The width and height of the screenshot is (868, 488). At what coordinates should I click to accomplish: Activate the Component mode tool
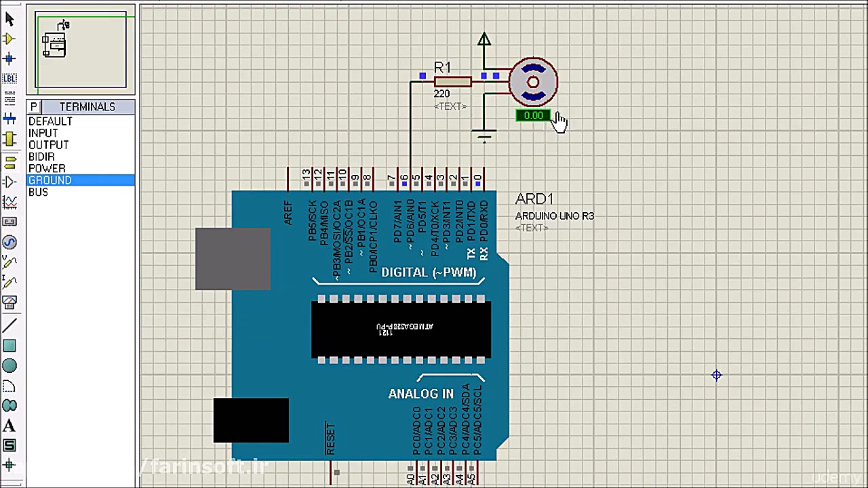pyautogui.click(x=9, y=39)
